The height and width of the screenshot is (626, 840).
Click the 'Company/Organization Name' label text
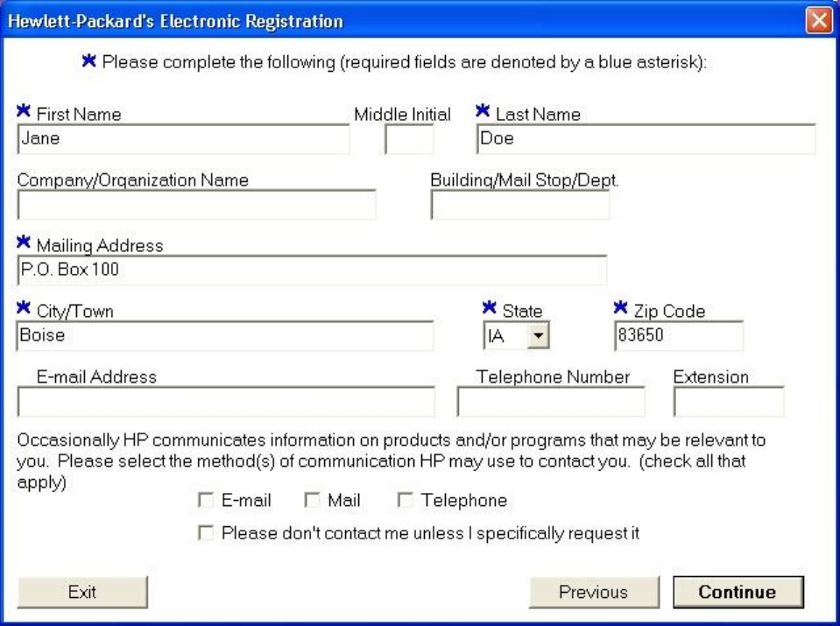tap(133, 180)
